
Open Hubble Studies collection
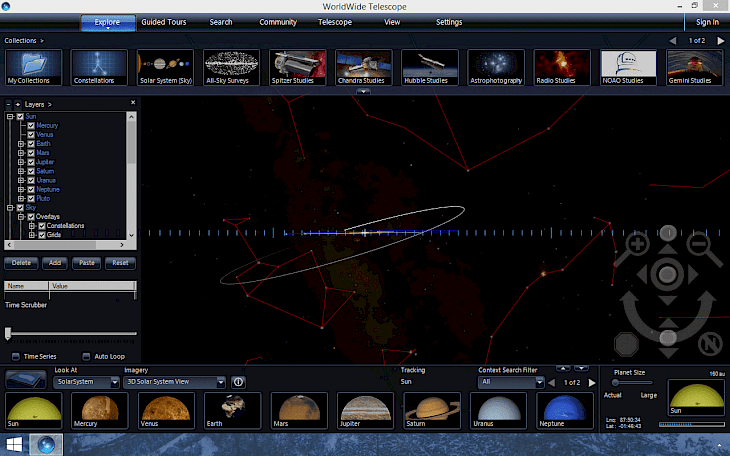(430, 68)
